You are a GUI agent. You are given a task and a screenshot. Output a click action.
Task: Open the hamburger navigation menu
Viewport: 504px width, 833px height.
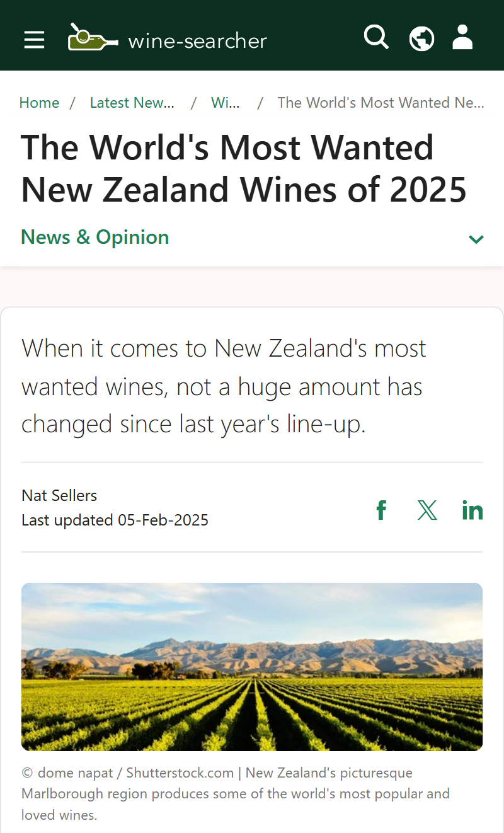(35, 40)
